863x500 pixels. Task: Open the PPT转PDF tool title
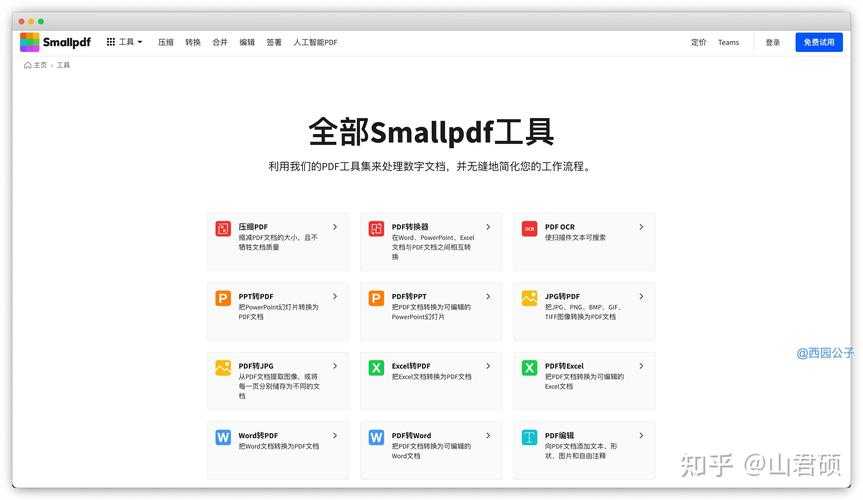click(256, 296)
